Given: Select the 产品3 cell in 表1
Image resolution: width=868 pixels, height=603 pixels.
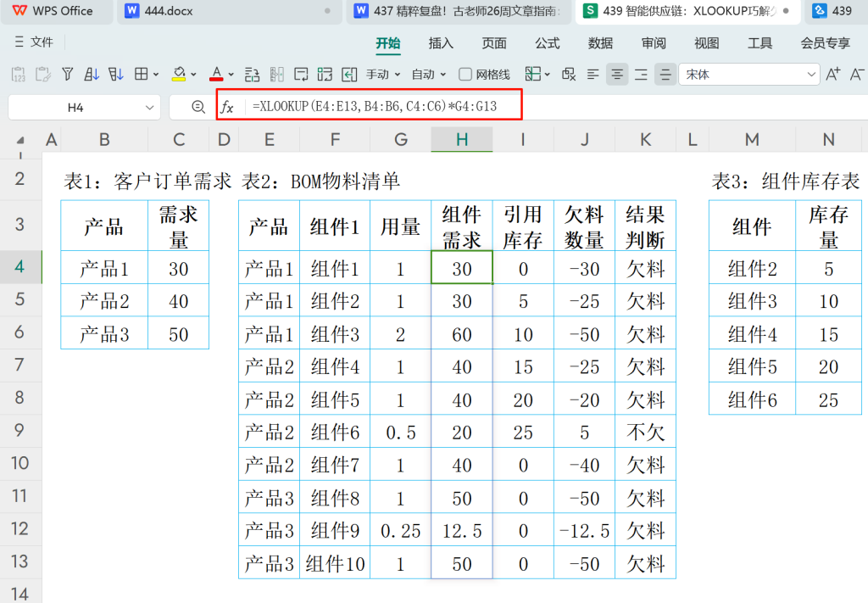Looking at the screenshot, I should point(104,334).
